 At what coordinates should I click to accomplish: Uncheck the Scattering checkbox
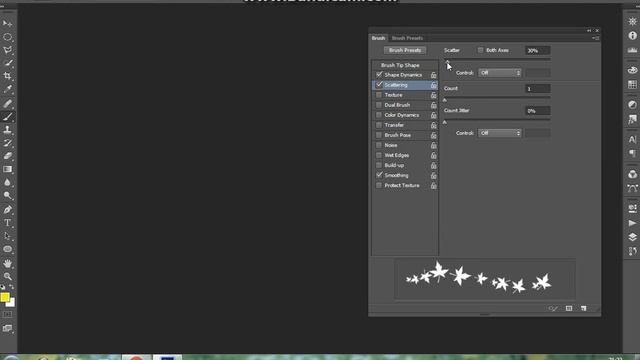click(379, 85)
